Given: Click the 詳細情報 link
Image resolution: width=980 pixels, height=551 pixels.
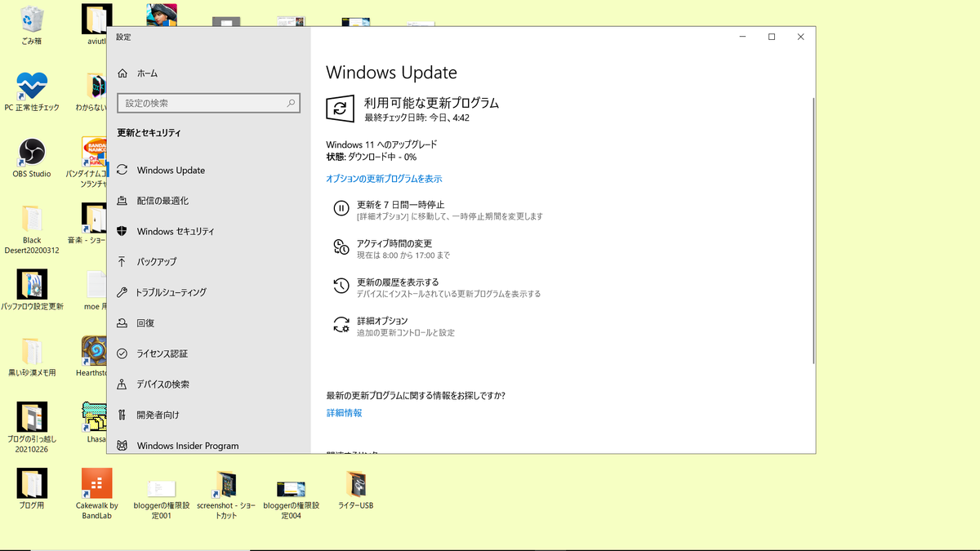Looking at the screenshot, I should tap(344, 413).
